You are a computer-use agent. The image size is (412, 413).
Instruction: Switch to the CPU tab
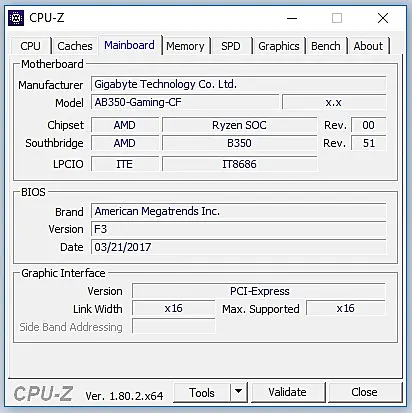pos(30,46)
